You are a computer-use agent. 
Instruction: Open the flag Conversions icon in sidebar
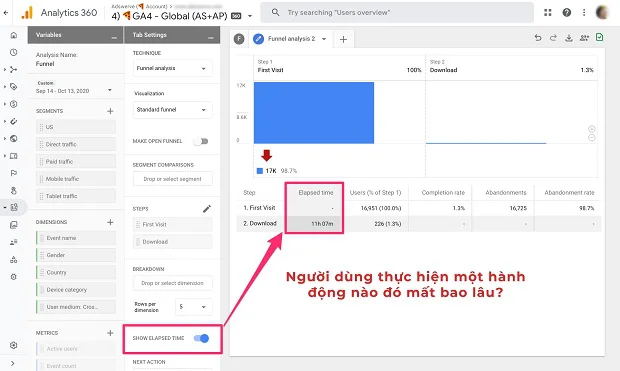pyautogui.click(x=14, y=173)
